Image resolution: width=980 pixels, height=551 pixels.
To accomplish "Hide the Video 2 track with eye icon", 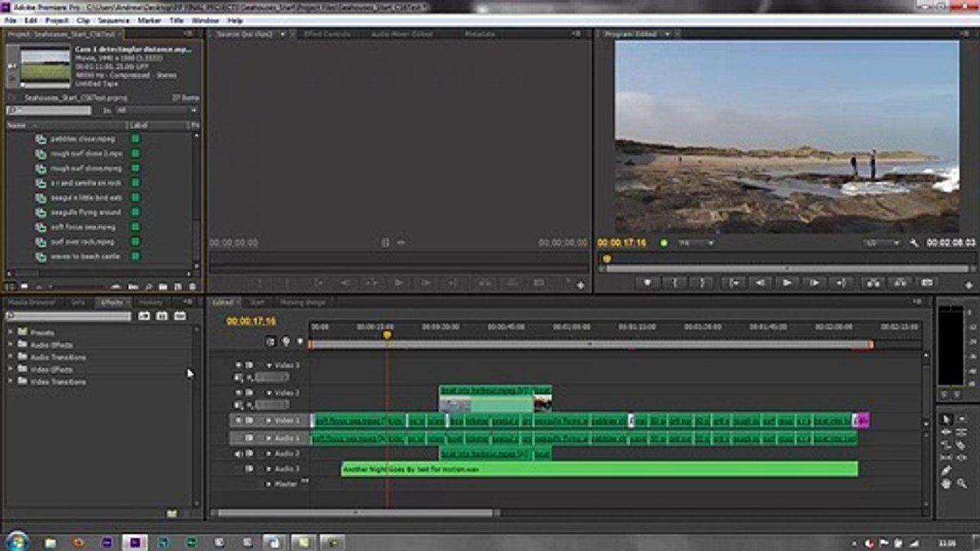I will (238, 393).
